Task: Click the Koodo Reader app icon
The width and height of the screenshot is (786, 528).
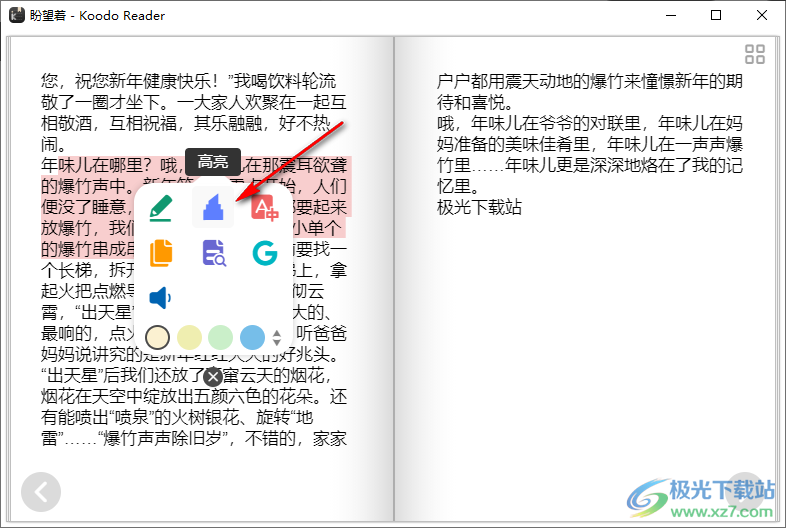Action: 17,15
